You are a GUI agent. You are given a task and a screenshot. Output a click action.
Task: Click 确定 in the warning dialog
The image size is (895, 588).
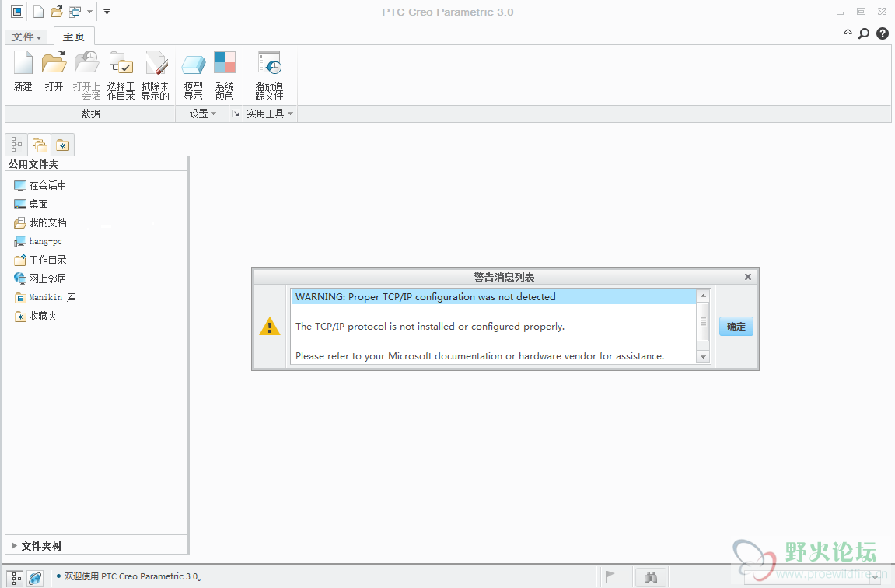coord(736,327)
